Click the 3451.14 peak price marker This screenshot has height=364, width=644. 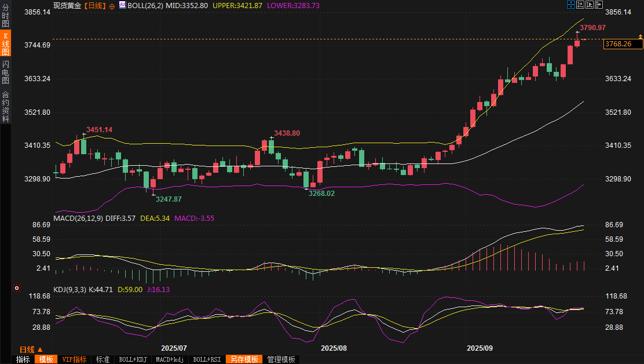[x=99, y=130]
